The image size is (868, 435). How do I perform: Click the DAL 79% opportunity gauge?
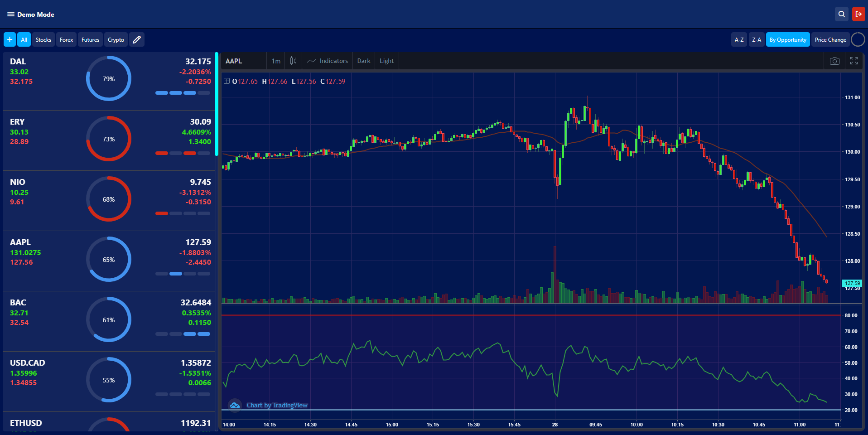click(109, 78)
